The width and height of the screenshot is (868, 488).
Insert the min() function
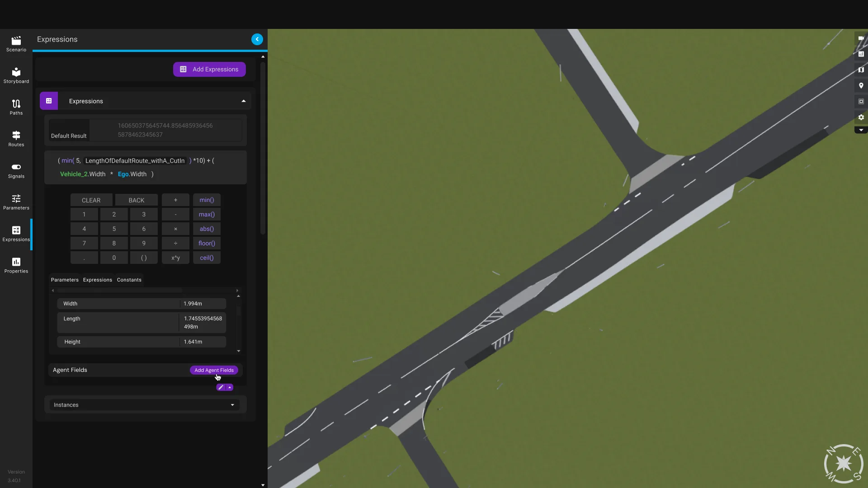click(207, 200)
